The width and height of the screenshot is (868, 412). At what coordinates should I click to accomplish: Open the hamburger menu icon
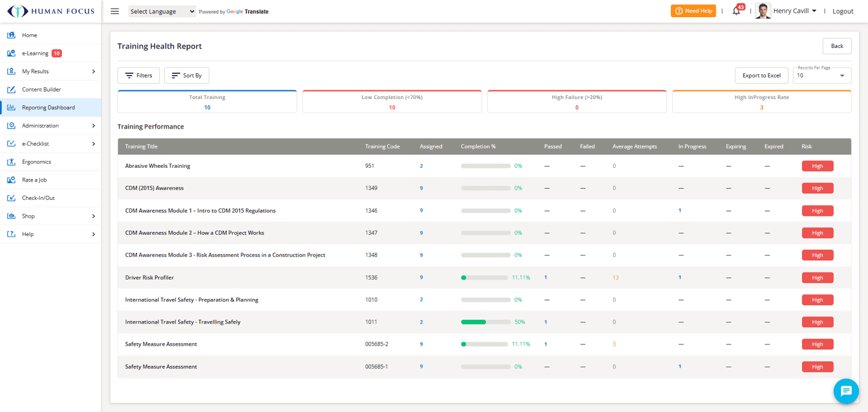tap(115, 11)
